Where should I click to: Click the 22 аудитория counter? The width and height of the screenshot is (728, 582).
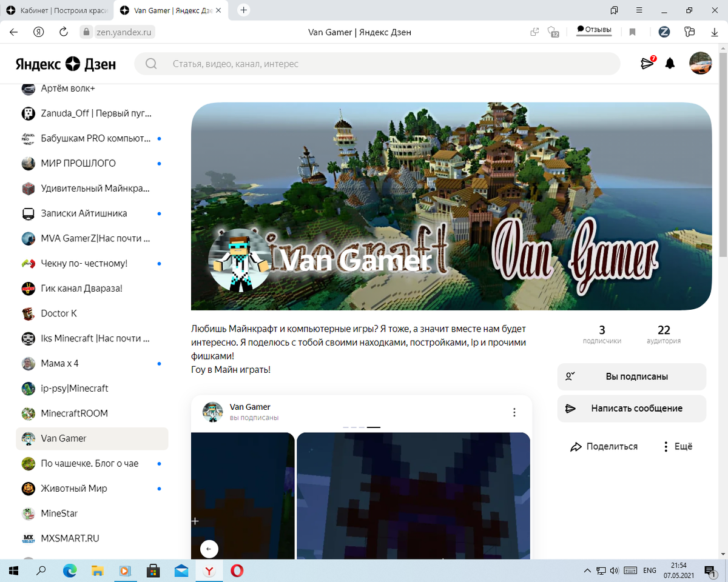coord(664,334)
